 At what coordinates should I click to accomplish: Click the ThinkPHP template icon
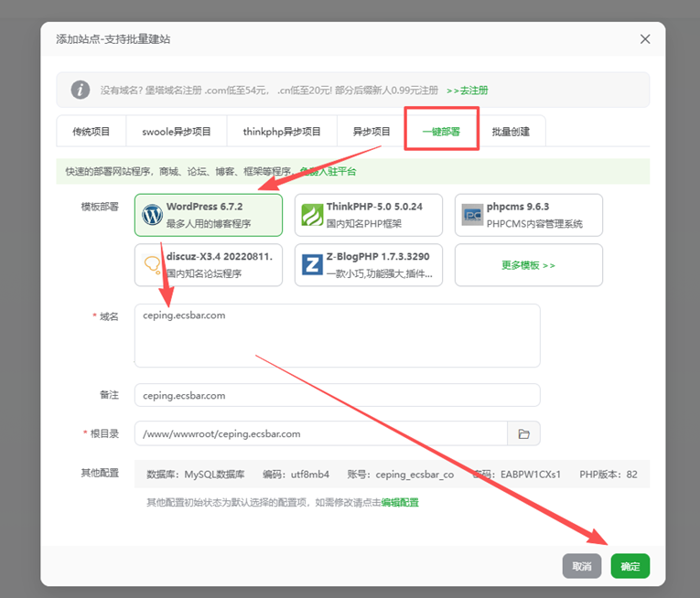coord(312,215)
